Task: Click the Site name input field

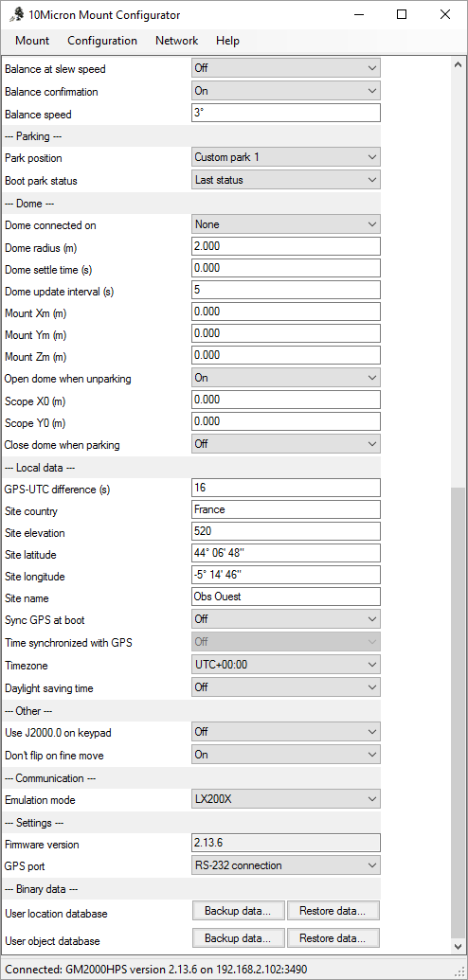Action: click(286, 597)
